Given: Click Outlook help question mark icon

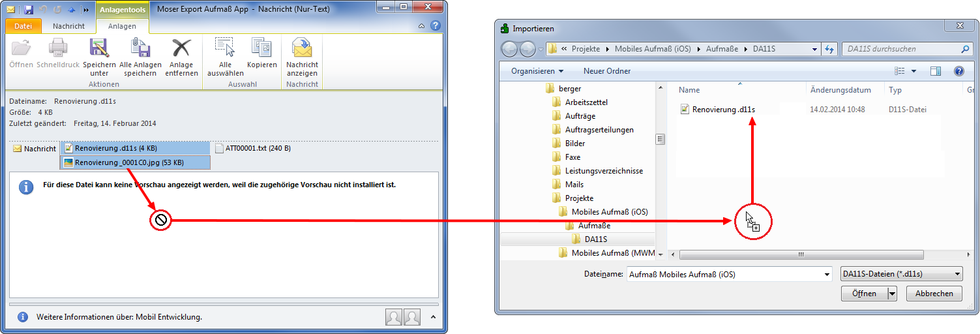Looking at the screenshot, I should [436, 26].
